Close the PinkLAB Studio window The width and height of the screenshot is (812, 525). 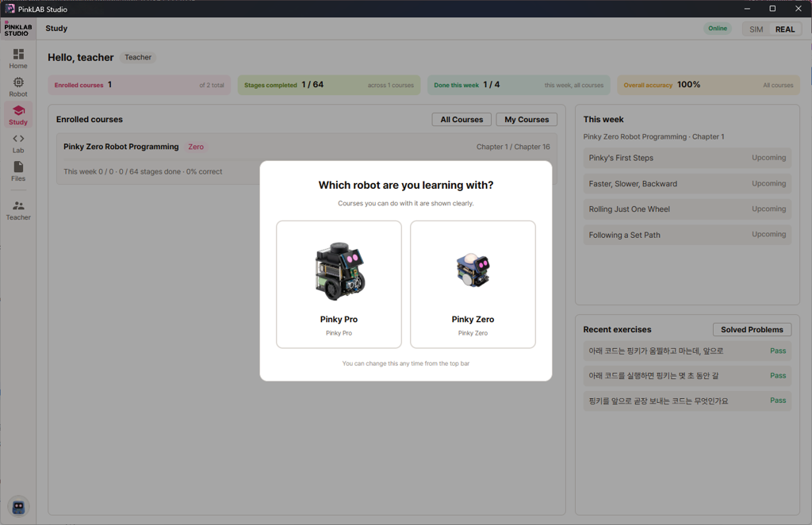[798, 9]
